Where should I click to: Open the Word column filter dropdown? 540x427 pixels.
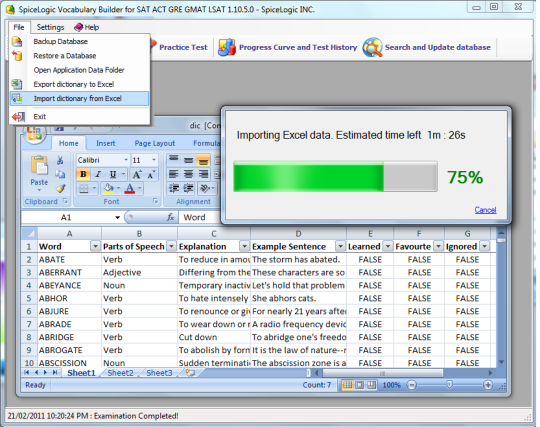coord(95,246)
